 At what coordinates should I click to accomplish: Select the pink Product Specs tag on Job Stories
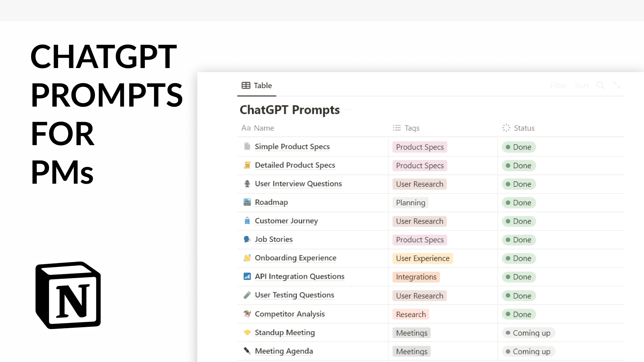pyautogui.click(x=420, y=240)
